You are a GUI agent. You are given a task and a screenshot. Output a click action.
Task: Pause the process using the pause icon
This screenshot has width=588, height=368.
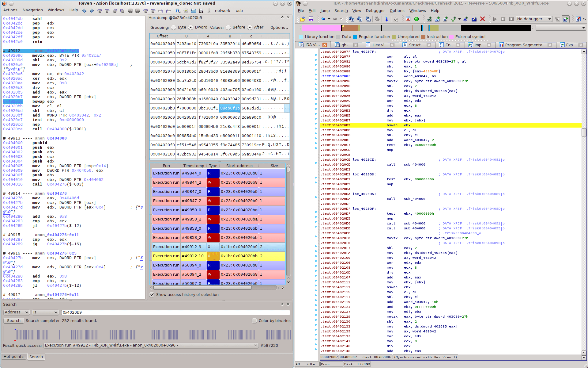tap(503, 19)
